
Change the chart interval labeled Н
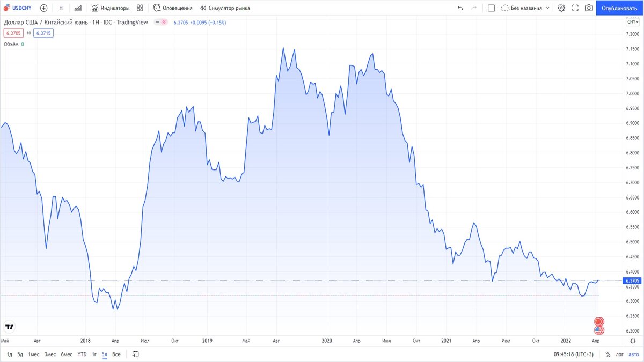point(61,8)
